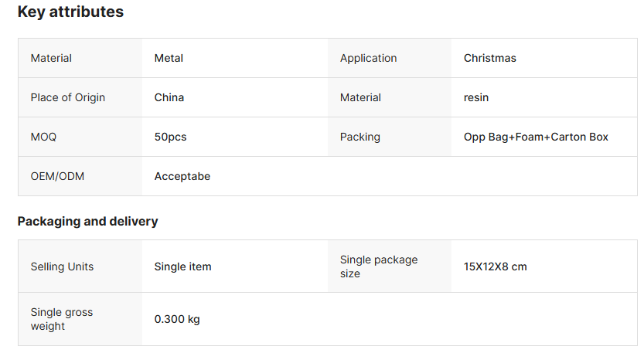Click the Key attributes heading
Screen dimensions: 644x353
tap(70, 12)
